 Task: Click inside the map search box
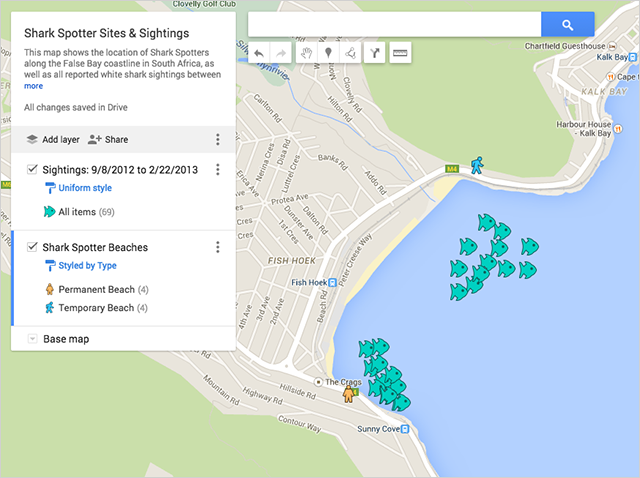[394, 25]
